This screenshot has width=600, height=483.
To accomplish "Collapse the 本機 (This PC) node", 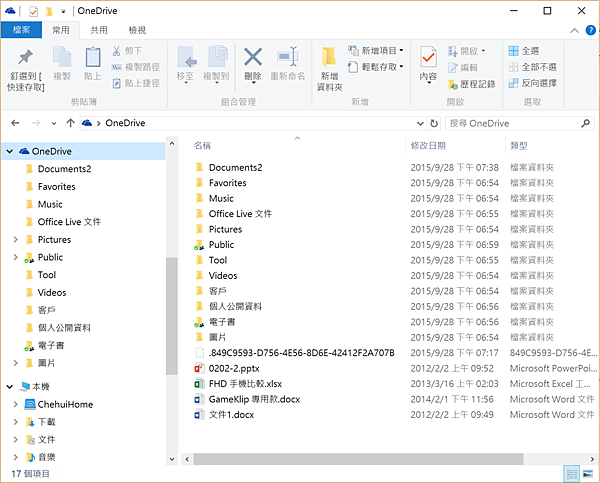I will [10, 387].
